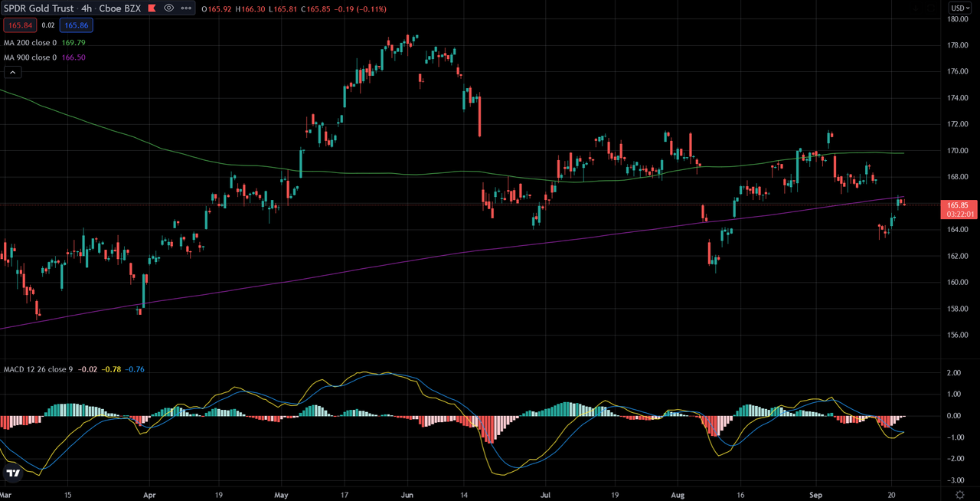The width and height of the screenshot is (980, 501).
Task: Click the MACD yellow value -0.78
Action: [x=113, y=369]
